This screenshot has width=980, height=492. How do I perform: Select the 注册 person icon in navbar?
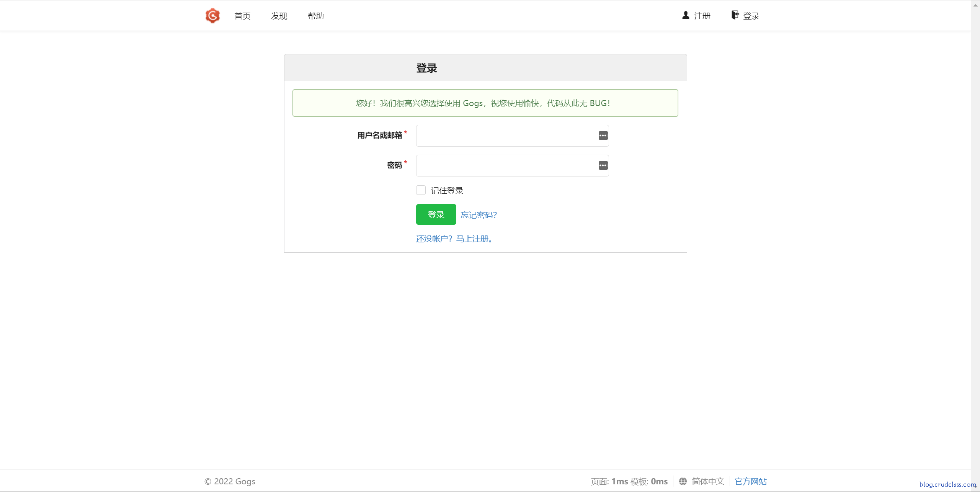(686, 15)
